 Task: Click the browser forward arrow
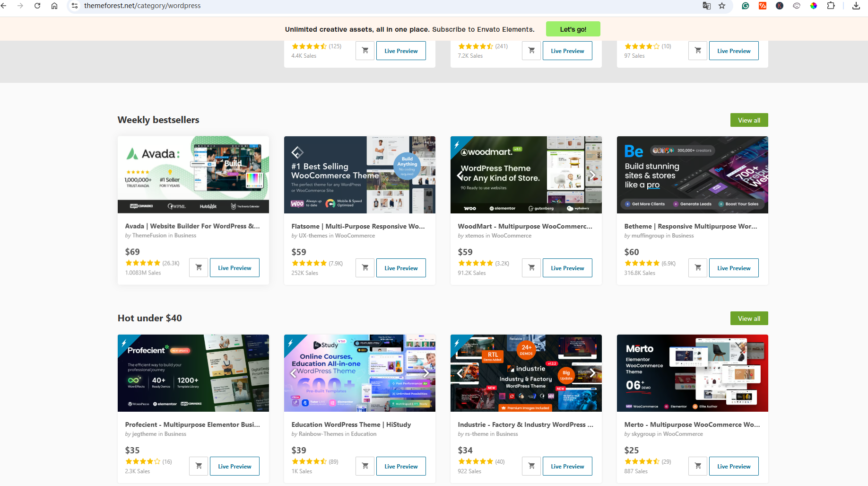tap(20, 6)
